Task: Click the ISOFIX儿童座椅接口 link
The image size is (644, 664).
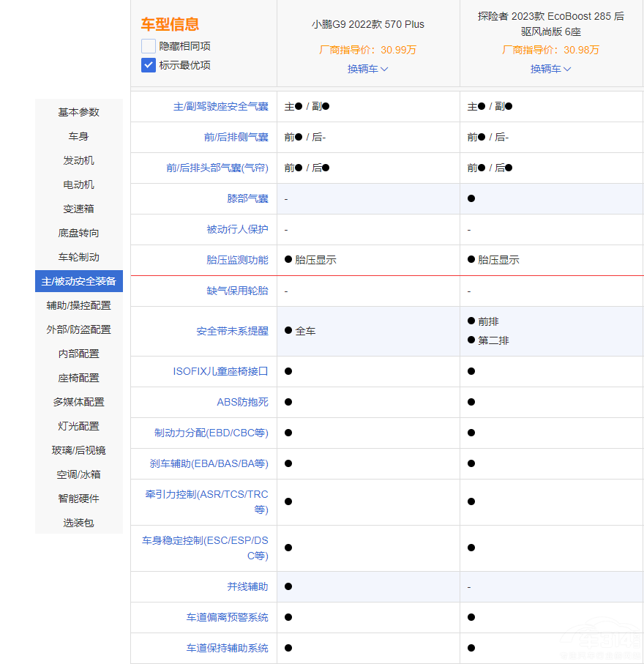Action: pos(220,371)
